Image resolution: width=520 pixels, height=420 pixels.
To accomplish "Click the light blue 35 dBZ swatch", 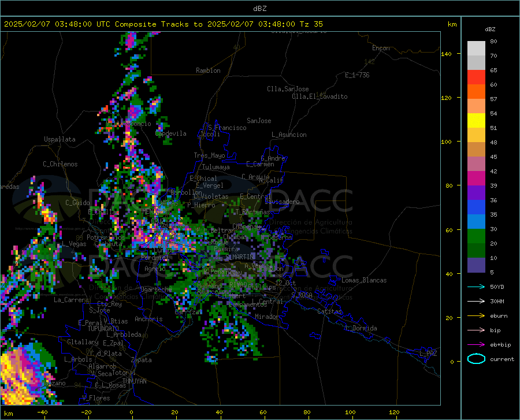I will click(476, 222).
